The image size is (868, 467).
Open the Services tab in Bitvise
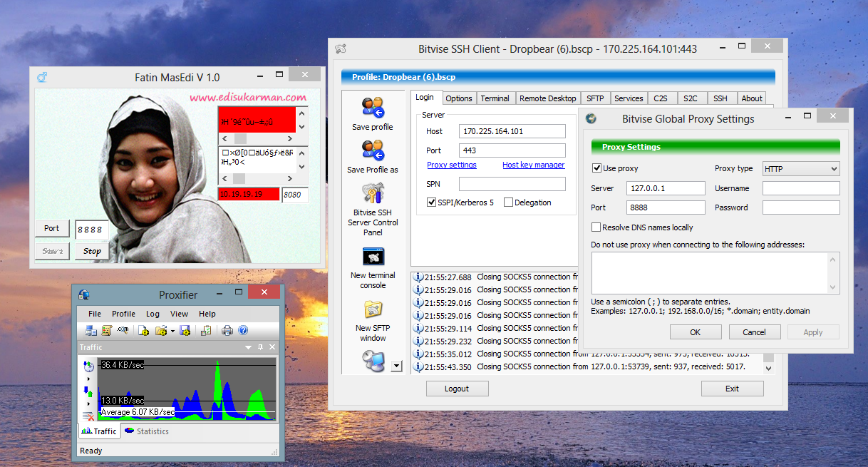pyautogui.click(x=629, y=98)
